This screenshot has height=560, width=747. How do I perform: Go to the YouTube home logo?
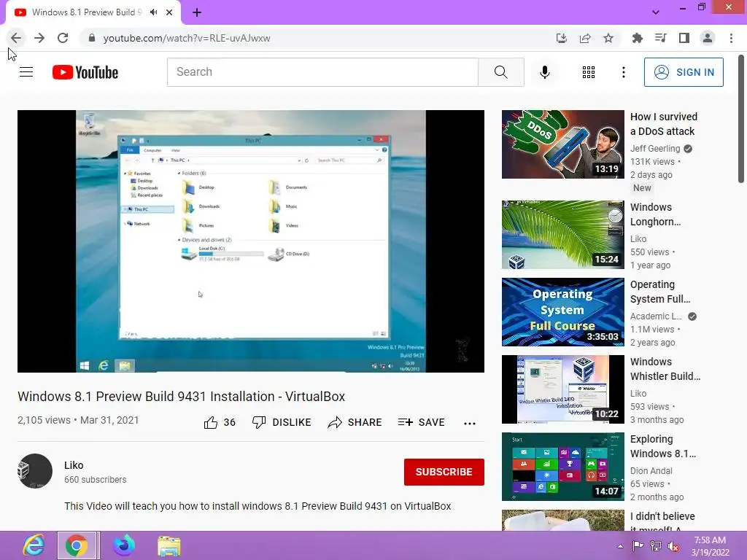point(85,72)
